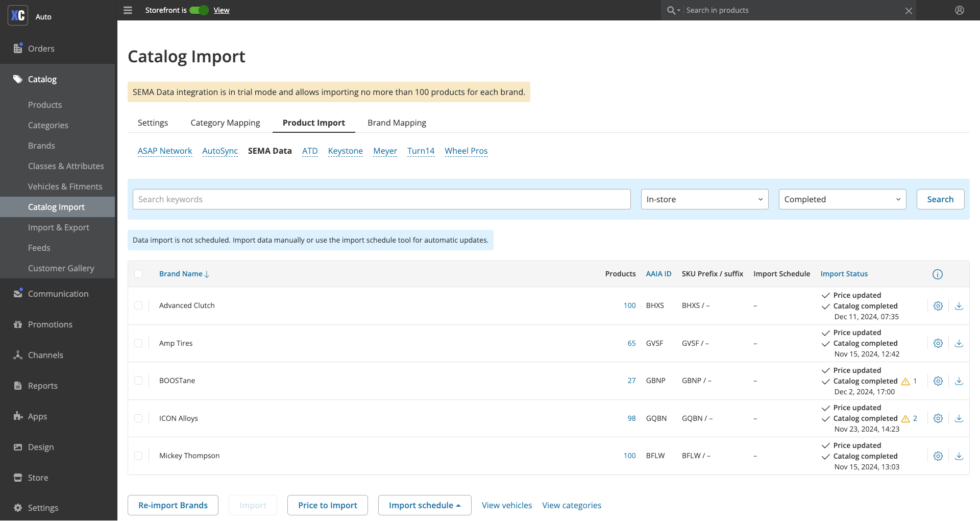The image size is (980, 521).
Task: Check the Advanced Clutch row checkbox
Action: 138,305
